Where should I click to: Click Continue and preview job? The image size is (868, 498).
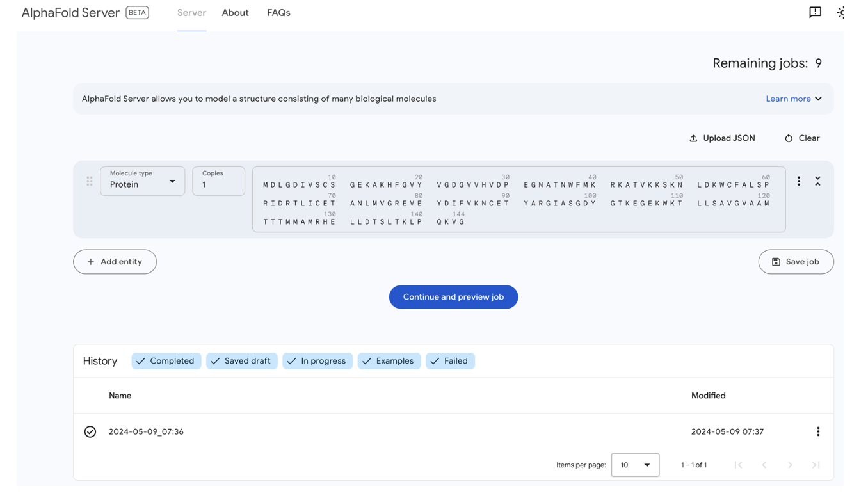click(x=453, y=296)
